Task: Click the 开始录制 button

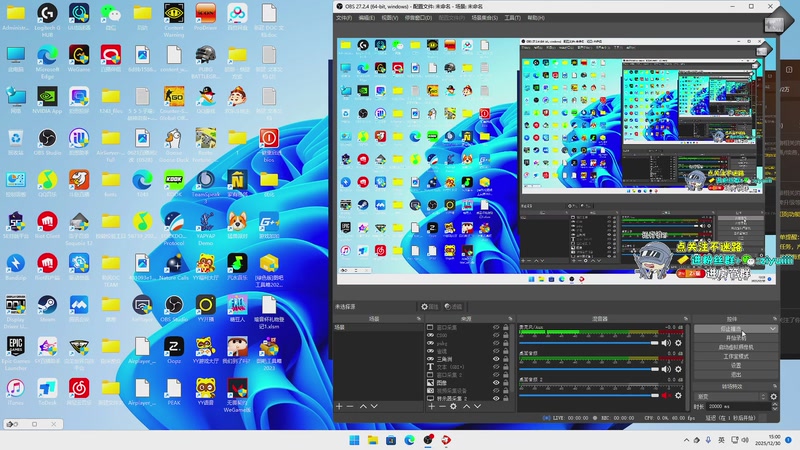Action: point(736,338)
